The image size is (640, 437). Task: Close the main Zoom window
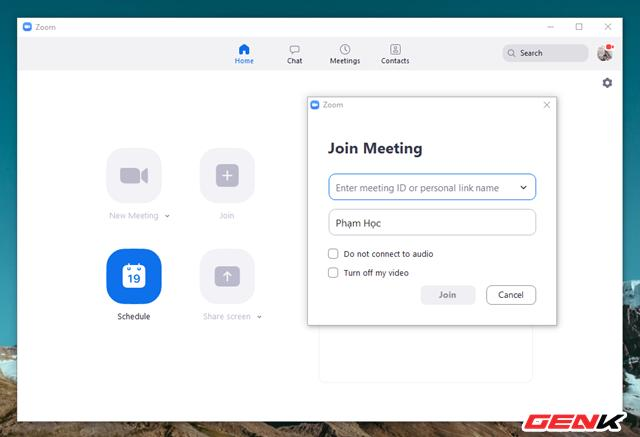point(608,27)
